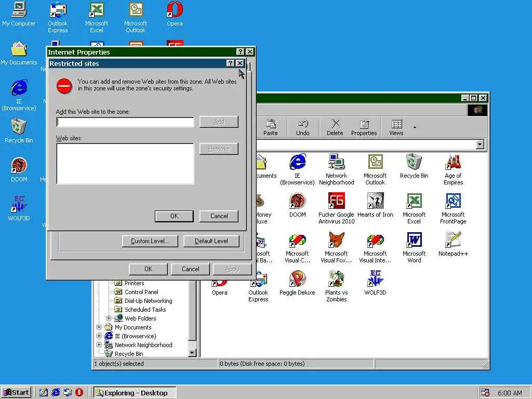Click Undo toolbar button in Explorer
The image size is (532, 399).
(x=303, y=128)
